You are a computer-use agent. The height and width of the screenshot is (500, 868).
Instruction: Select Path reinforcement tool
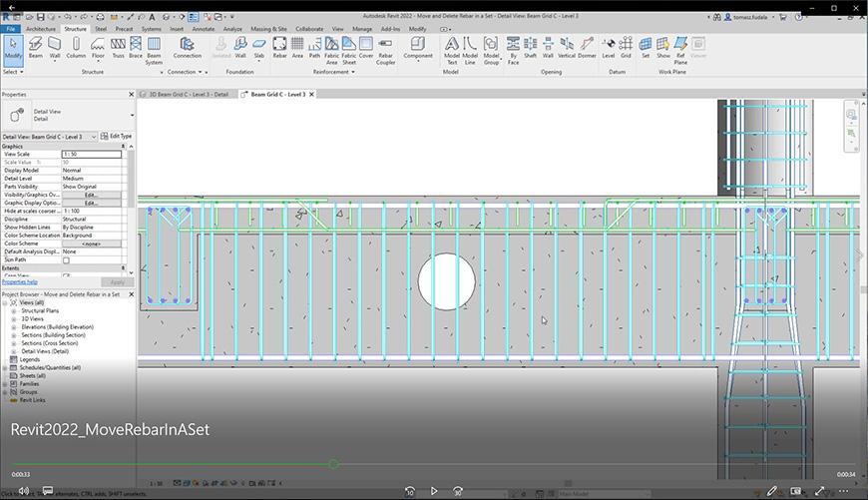(x=314, y=48)
